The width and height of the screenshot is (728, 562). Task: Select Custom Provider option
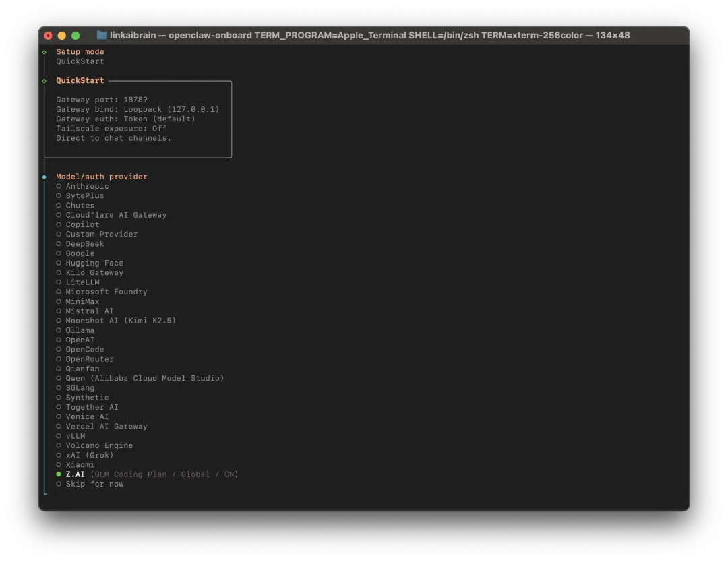pos(97,234)
